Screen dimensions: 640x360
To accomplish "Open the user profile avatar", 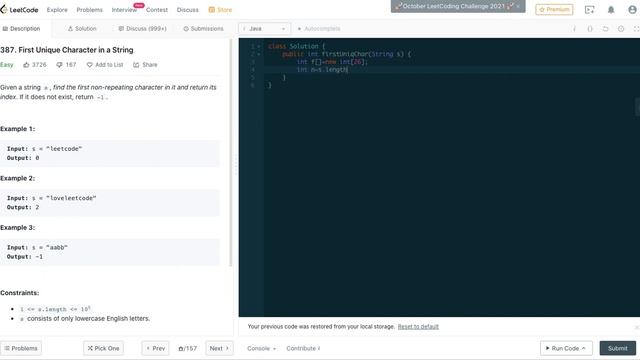I will pyautogui.click(x=632, y=10).
